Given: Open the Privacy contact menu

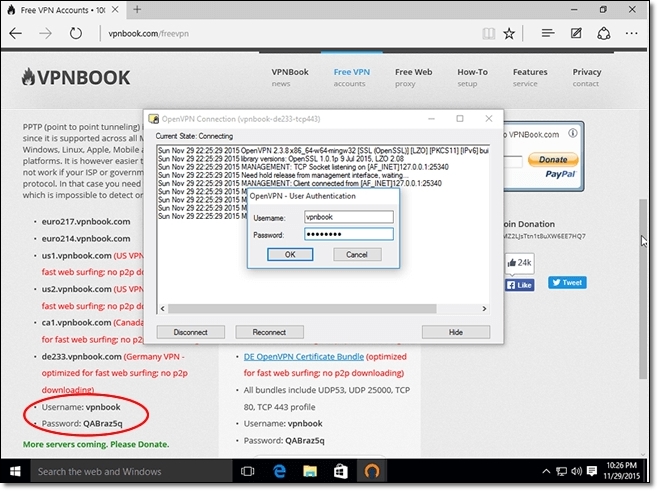Looking at the screenshot, I should pos(587,77).
